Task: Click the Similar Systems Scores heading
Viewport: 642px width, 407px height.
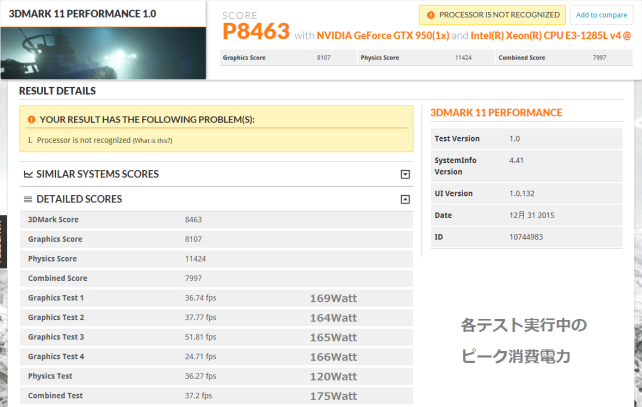Action: 97,174
